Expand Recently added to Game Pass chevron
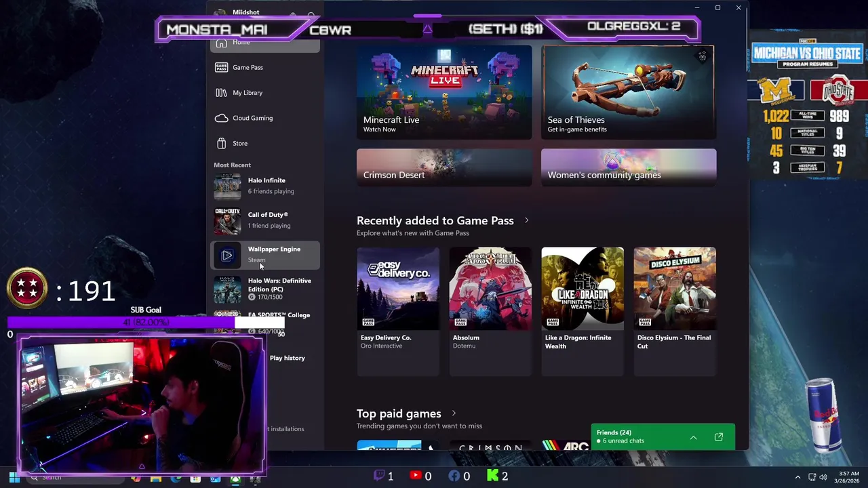 (526, 220)
